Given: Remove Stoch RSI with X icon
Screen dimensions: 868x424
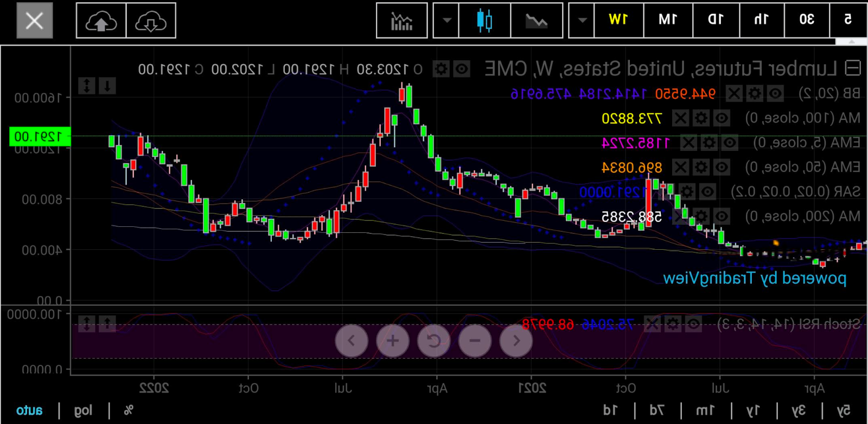Looking at the screenshot, I should pos(653,325).
